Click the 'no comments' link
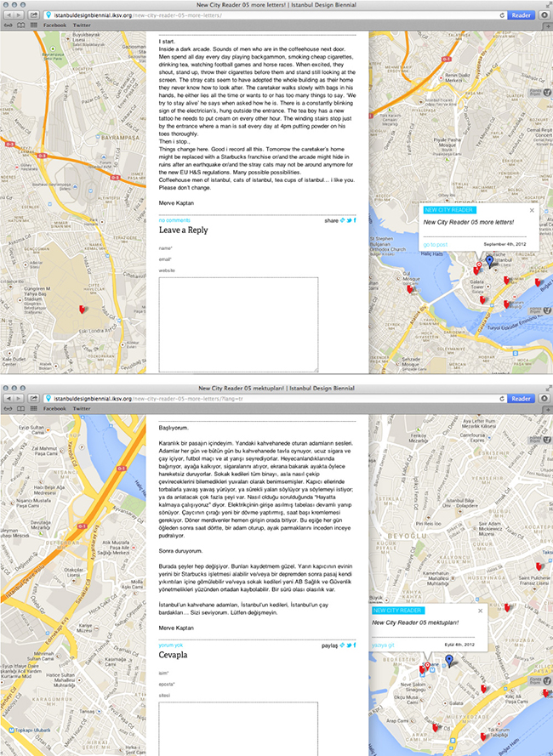 click(174, 220)
